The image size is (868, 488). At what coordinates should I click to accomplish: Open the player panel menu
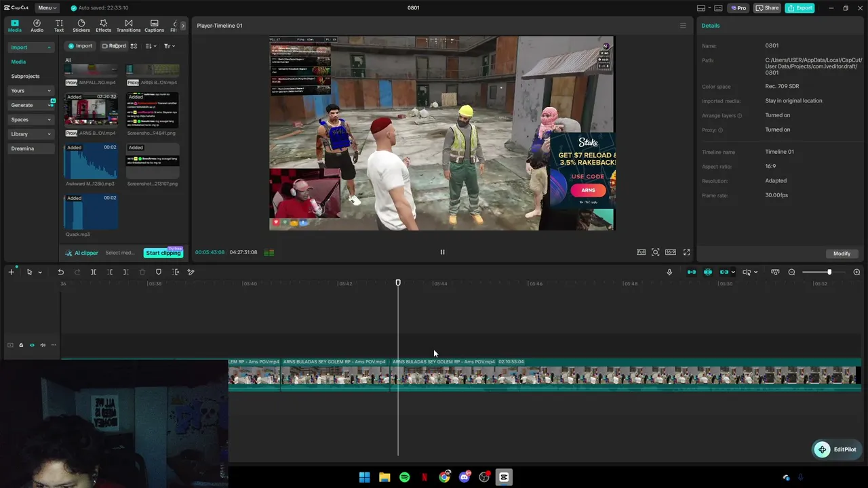(x=683, y=26)
